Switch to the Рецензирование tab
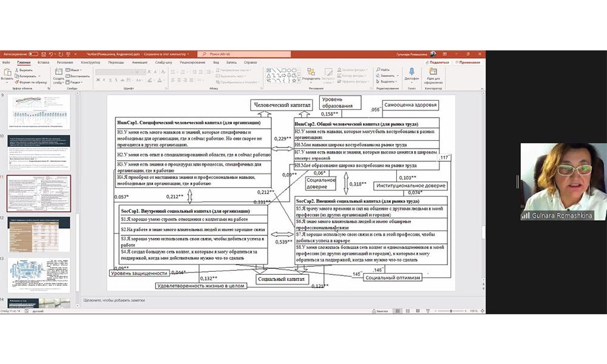The height and width of the screenshot is (364, 607). click(192, 62)
